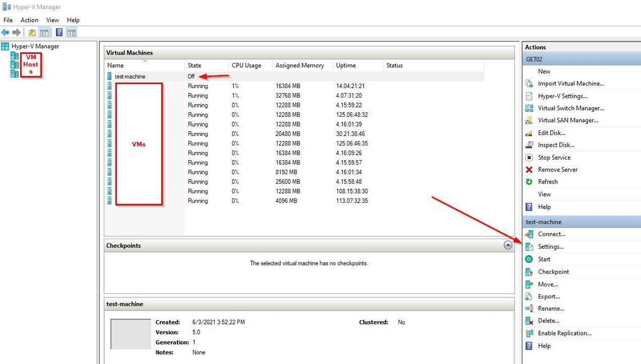Click the blue Help toolbar icon

[59, 33]
